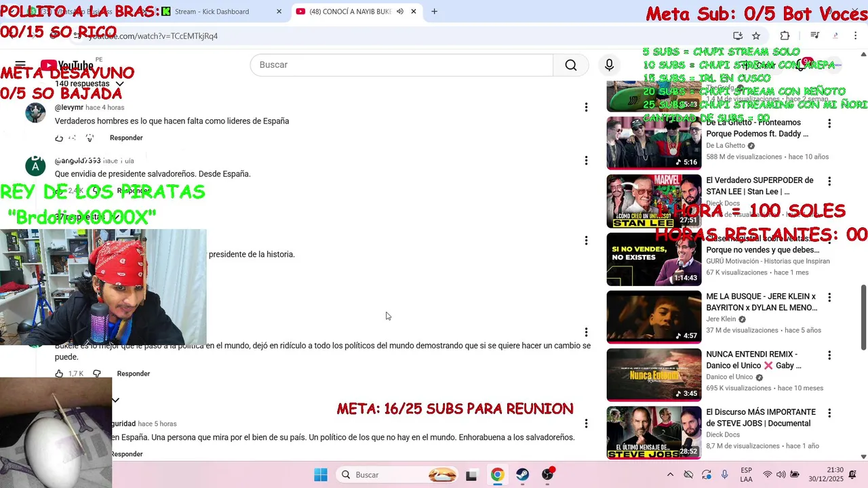Open De La Ghetto Fronteamos video thumbnail
868x488 pixels.
654,143
